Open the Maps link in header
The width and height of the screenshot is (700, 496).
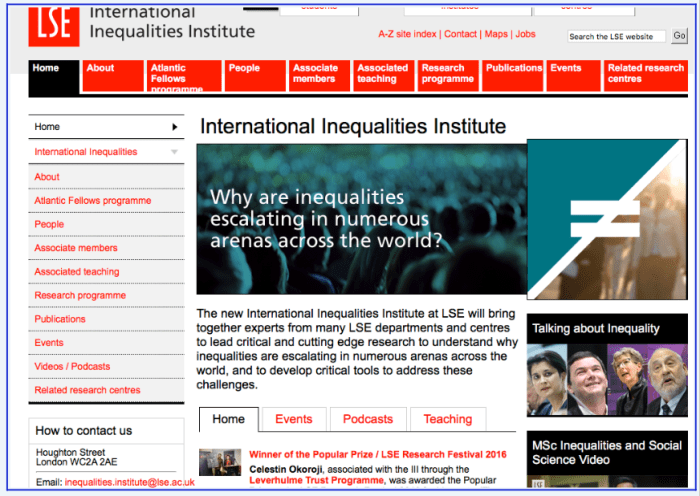click(x=496, y=34)
